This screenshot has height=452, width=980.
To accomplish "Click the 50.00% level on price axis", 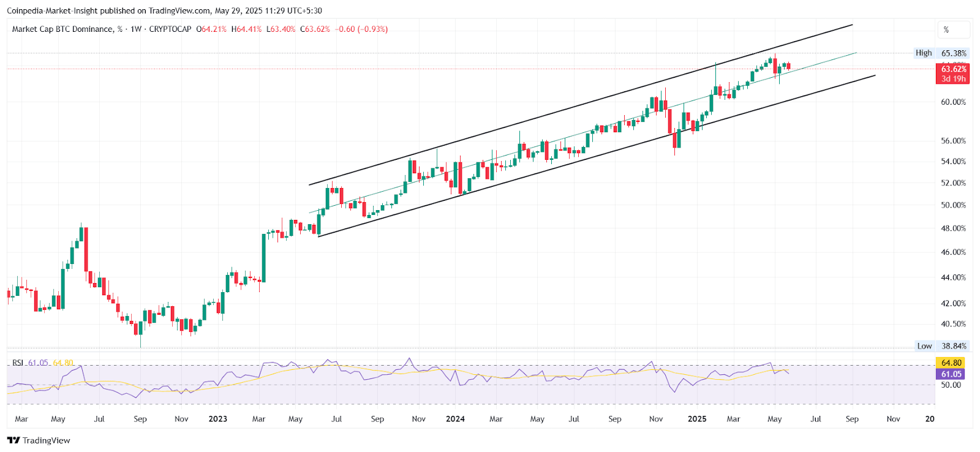I will tap(953, 205).
